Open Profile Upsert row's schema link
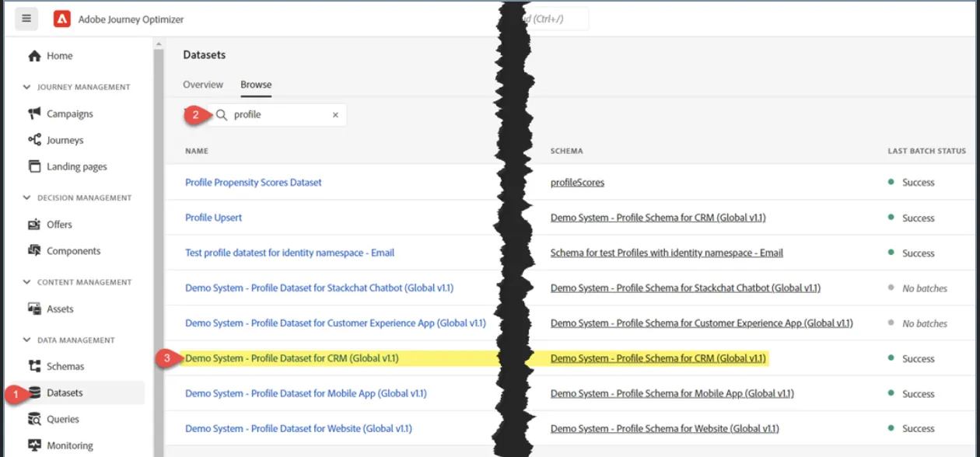This screenshot has width=980, height=457. coord(658,218)
